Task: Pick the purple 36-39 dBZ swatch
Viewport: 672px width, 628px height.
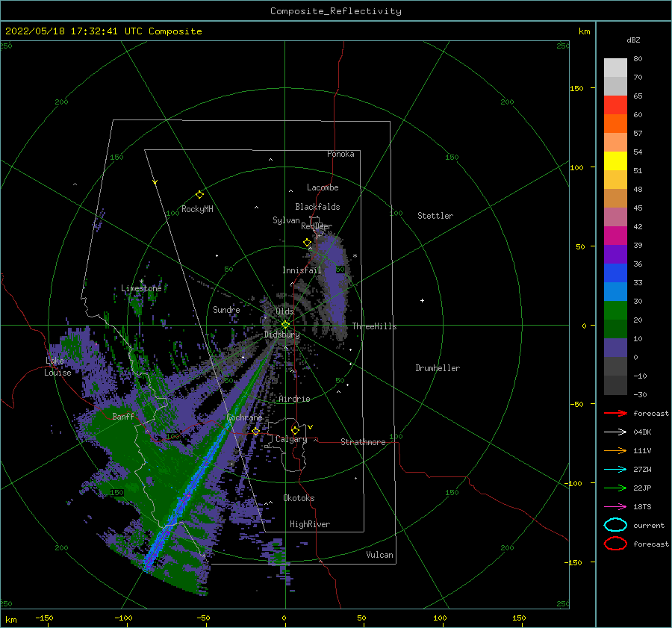Action: 615,255
